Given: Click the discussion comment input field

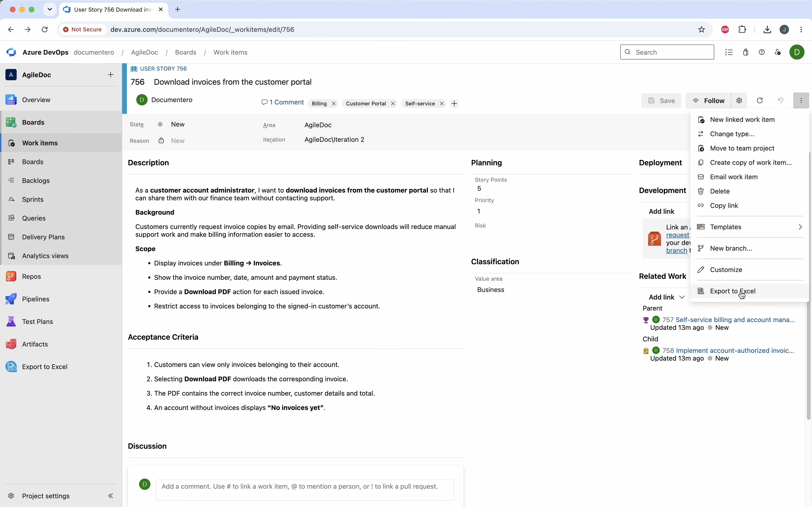Looking at the screenshot, I should point(305,487).
